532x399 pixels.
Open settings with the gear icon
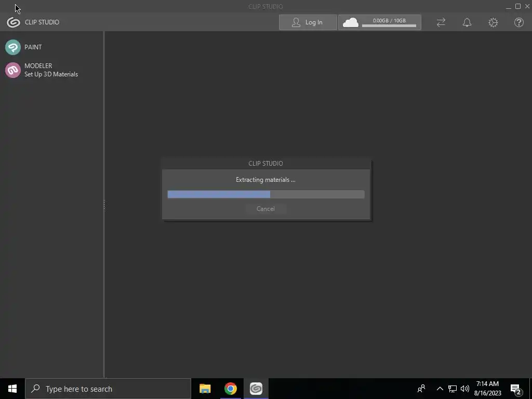pyautogui.click(x=493, y=22)
